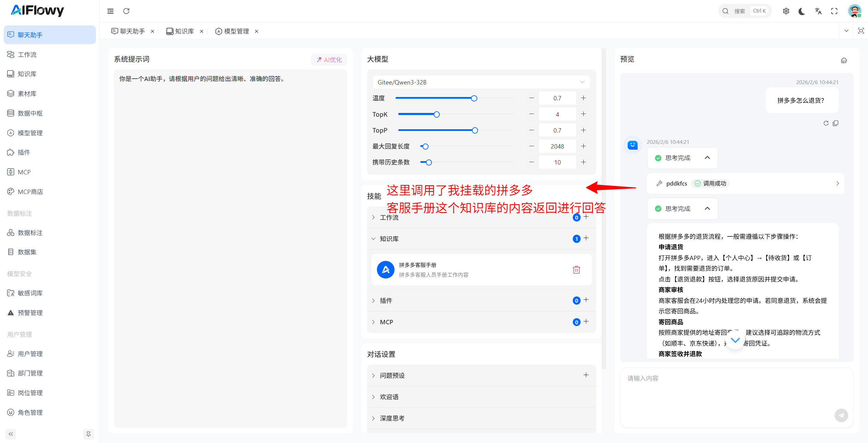This screenshot has width=868, height=443.
Task: Collapse the first 思考完成 thinking block
Action: coord(707,158)
